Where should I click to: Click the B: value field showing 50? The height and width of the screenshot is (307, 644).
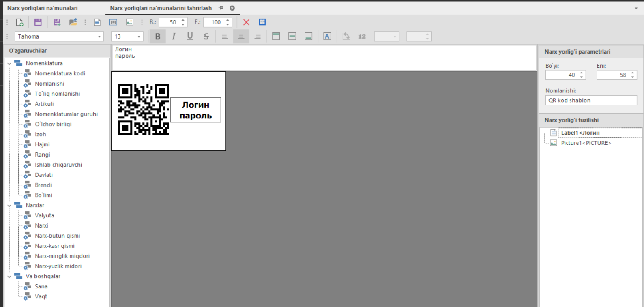169,22
